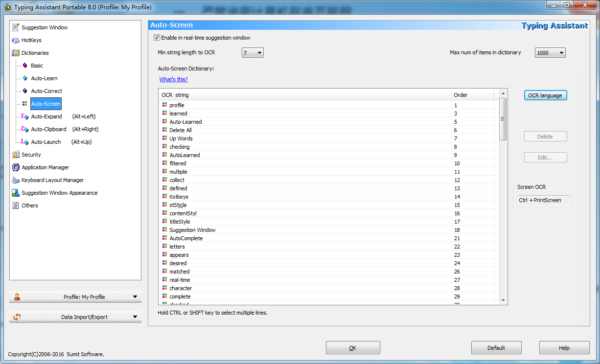Click the Data Import/Export arrows icon

[17, 317]
